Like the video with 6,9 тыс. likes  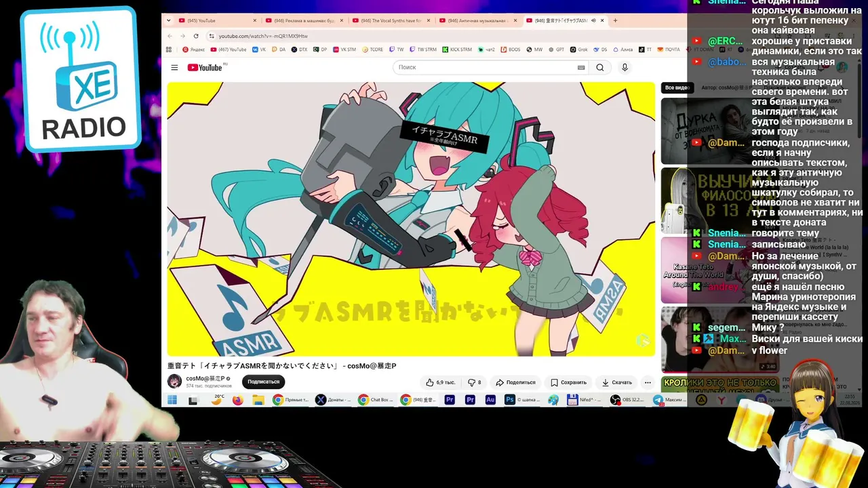440,382
